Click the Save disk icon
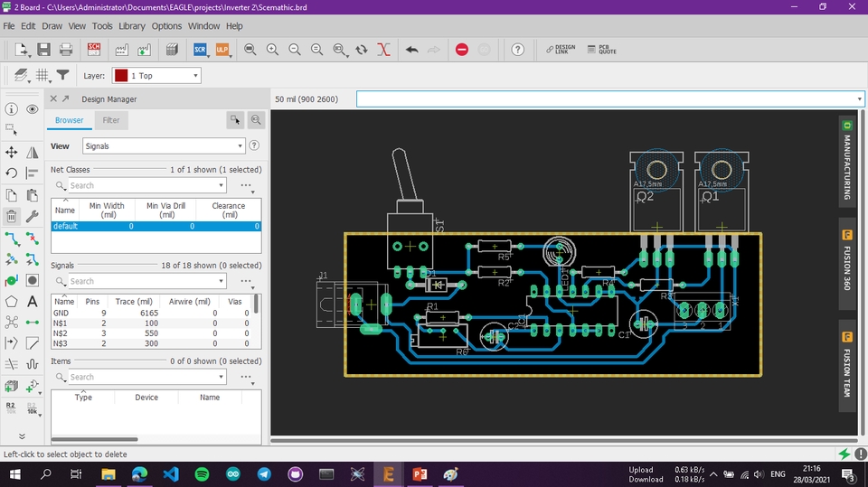 [43, 50]
